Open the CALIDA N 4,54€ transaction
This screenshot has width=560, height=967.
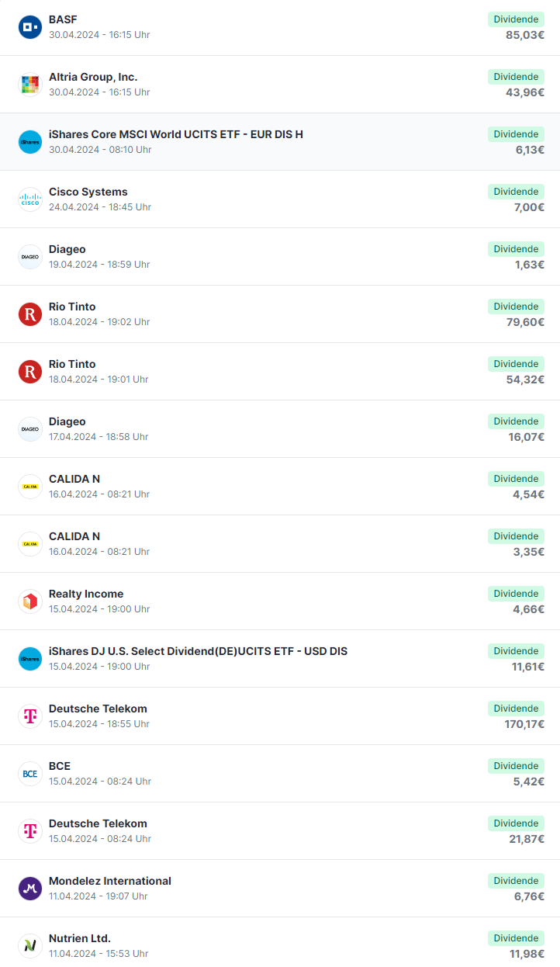tap(280, 487)
